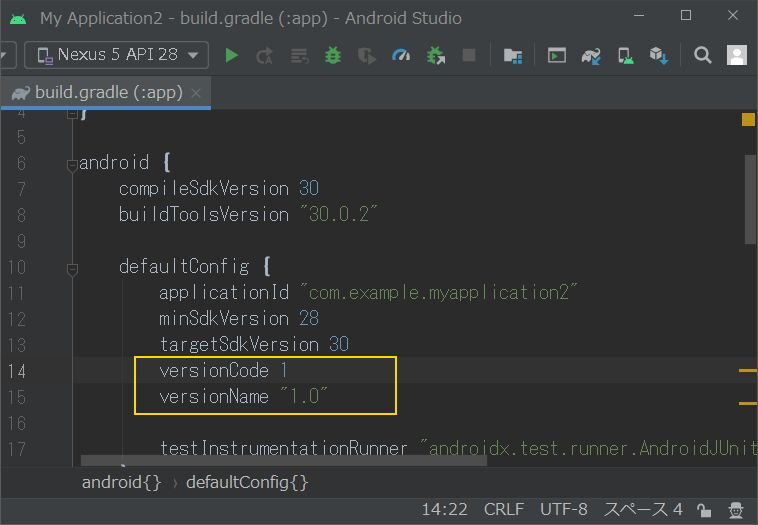Attach debugger to Android process icon
This screenshot has width=758, height=525.
pos(436,56)
